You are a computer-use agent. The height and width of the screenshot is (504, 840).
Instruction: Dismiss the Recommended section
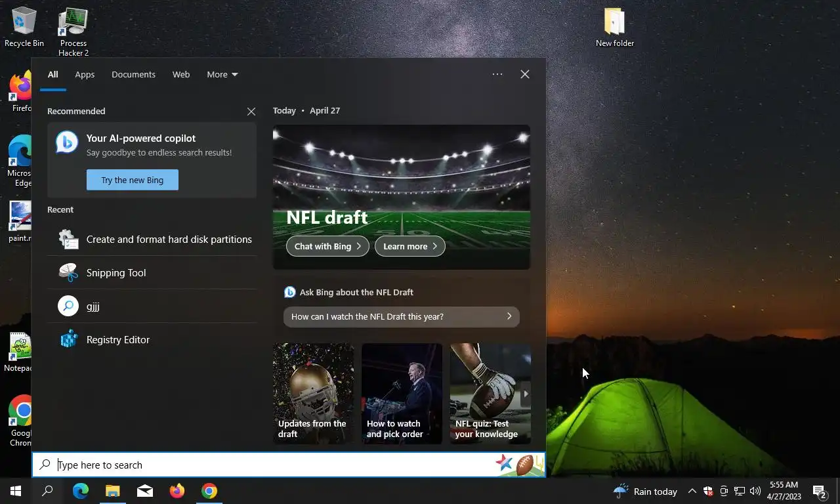point(251,112)
